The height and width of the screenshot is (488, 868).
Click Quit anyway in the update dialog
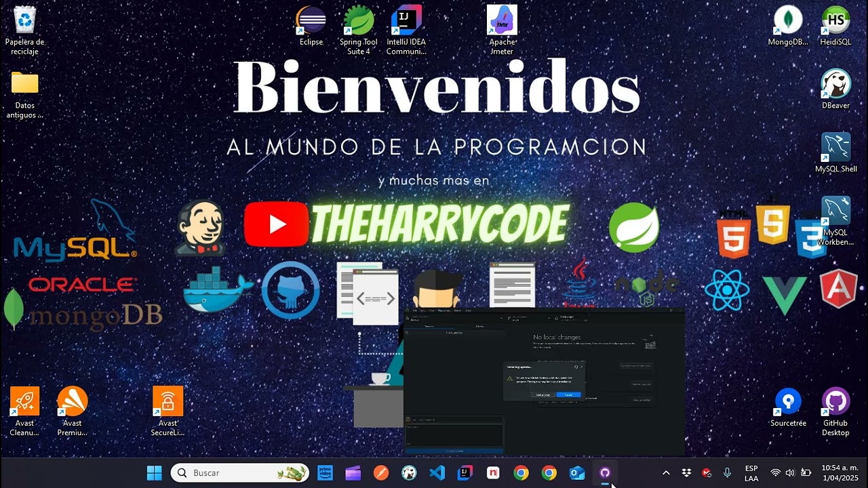coord(543,394)
